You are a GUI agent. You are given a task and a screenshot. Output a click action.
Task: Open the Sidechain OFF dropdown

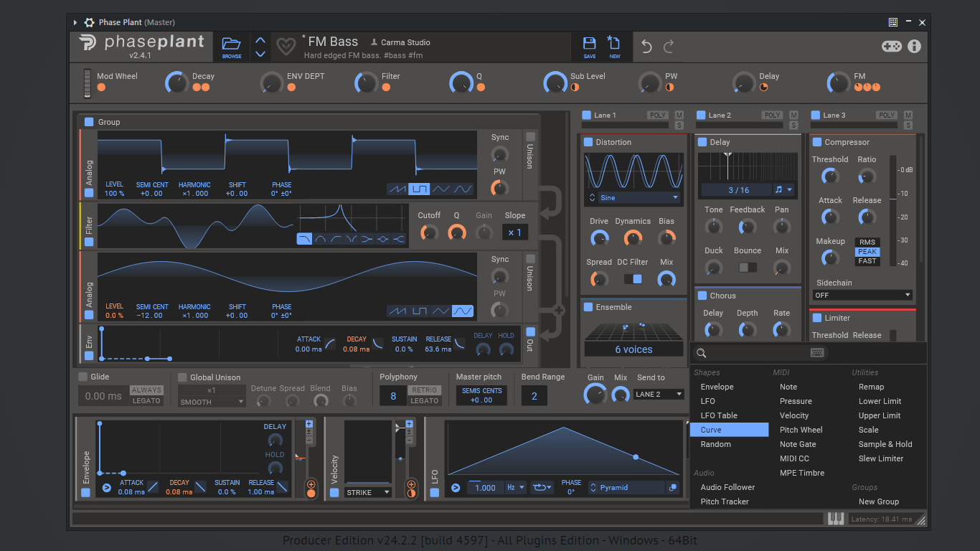point(862,295)
